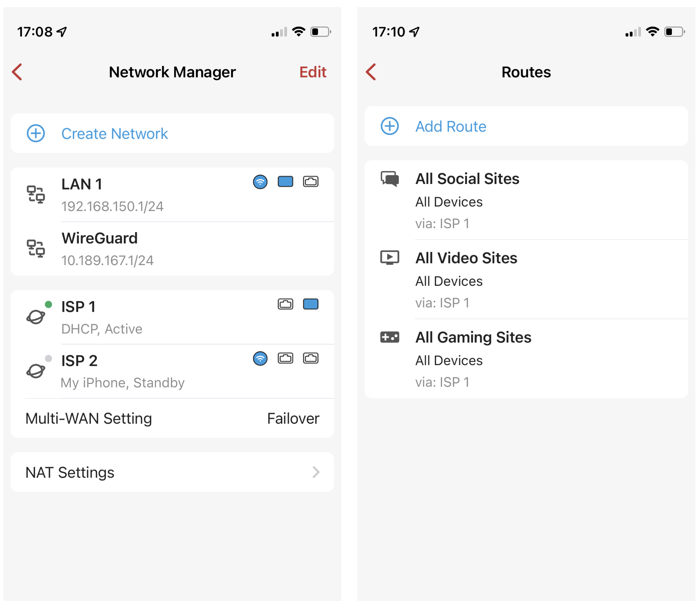Tap ISP 2 last outlined ethernet port icon
700x601 pixels.
311,358
